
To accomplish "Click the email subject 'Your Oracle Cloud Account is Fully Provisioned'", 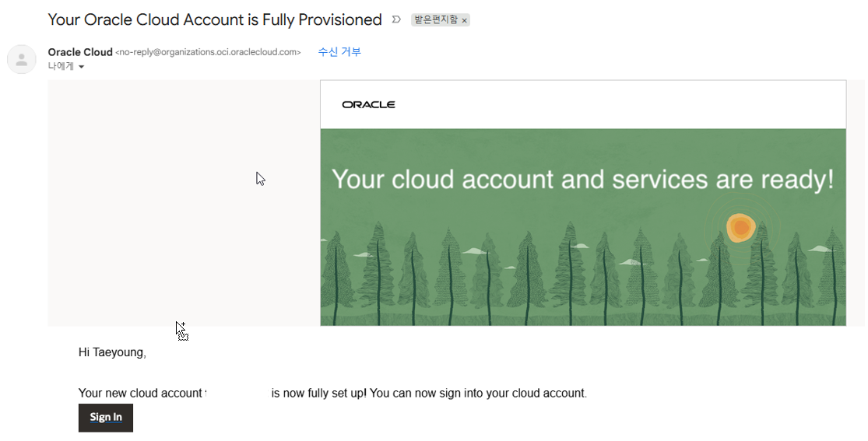I will (215, 20).
